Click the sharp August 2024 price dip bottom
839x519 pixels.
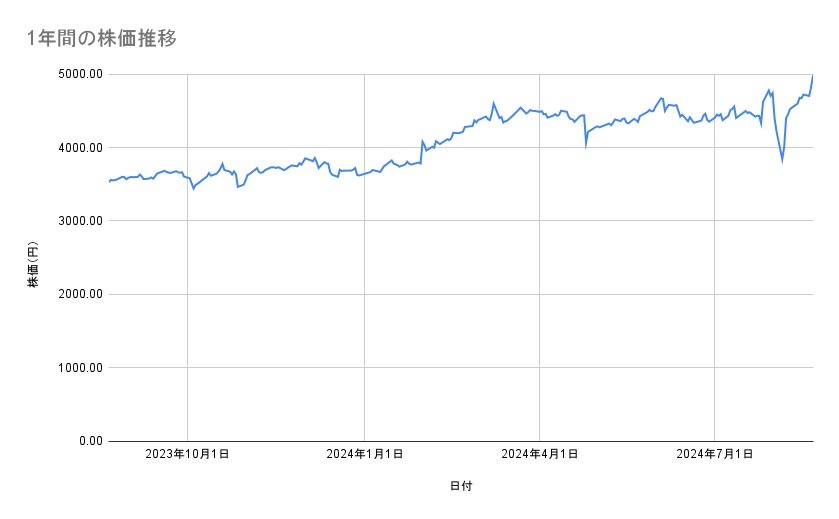click(x=782, y=159)
